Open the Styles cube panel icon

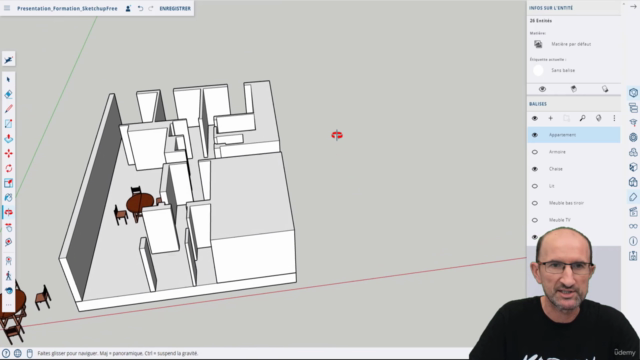633,167
